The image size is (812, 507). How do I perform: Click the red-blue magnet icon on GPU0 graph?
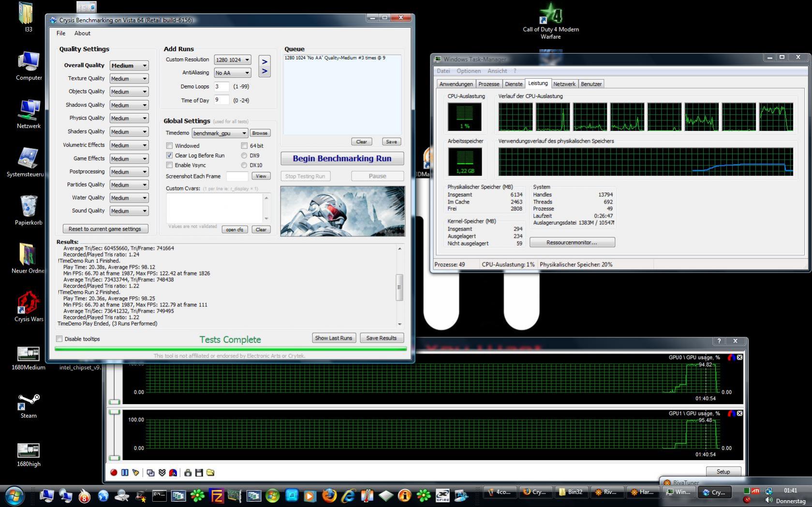click(731, 357)
